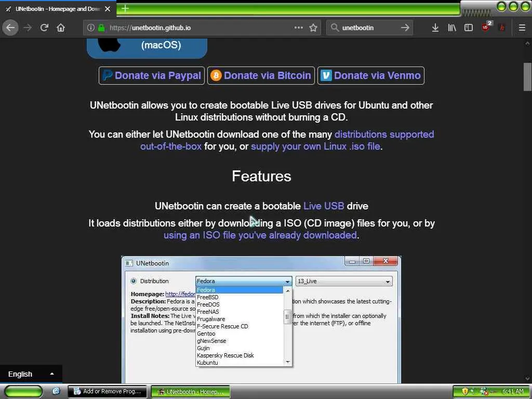Click Donate via Paypal button
Image resolution: width=532 pixels, height=399 pixels.
click(152, 75)
